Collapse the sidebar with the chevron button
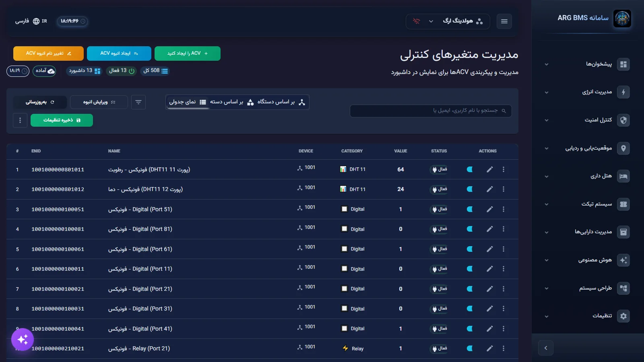Viewport: 644px width, 362px height. (546, 348)
